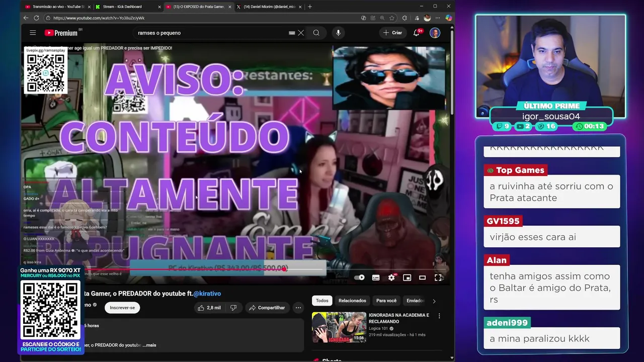Start voice search with microphone icon

[x=338, y=33]
